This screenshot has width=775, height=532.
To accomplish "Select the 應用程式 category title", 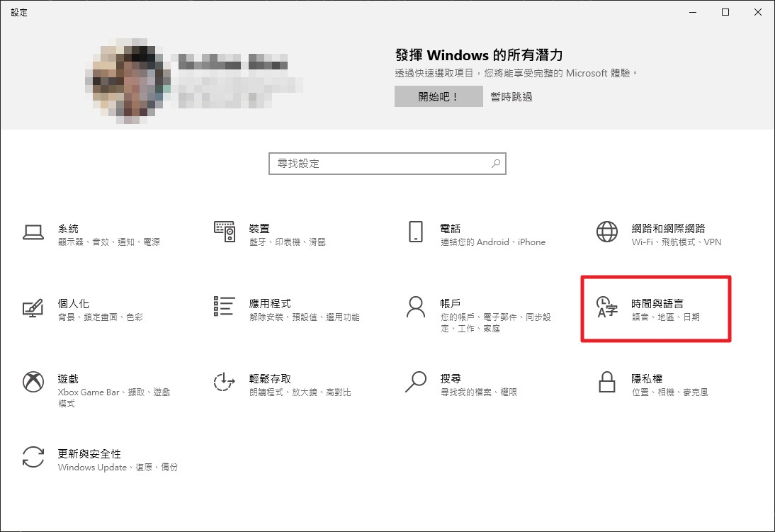I will [x=270, y=304].
